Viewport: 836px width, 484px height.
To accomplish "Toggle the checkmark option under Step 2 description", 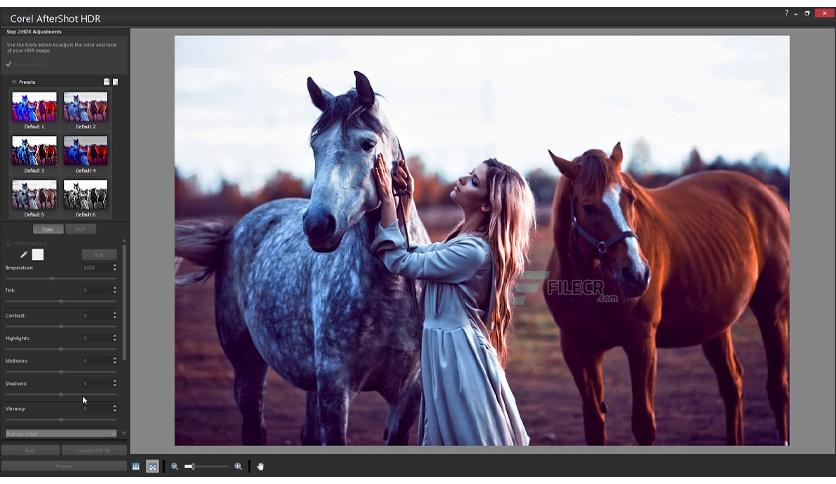I will 9,64.
